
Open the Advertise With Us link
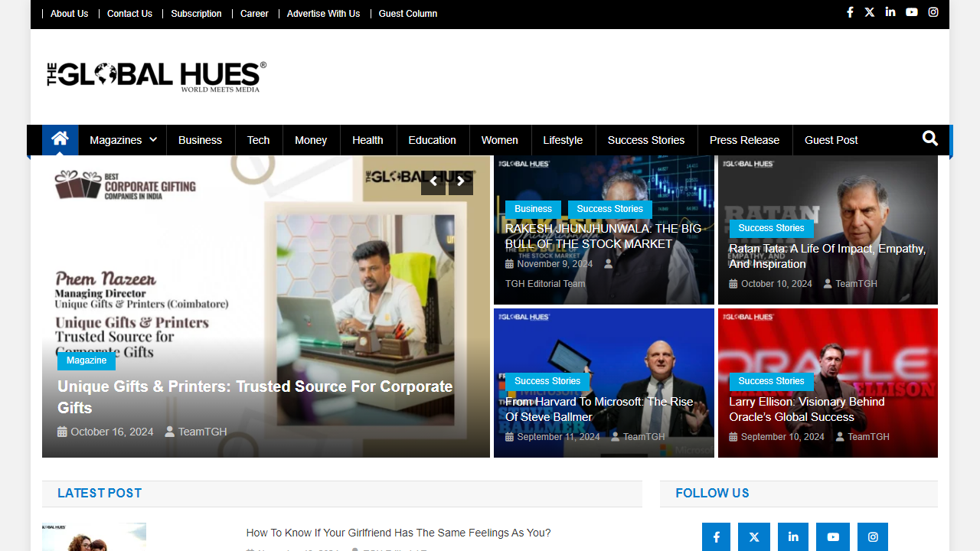[x=323, y=13]
